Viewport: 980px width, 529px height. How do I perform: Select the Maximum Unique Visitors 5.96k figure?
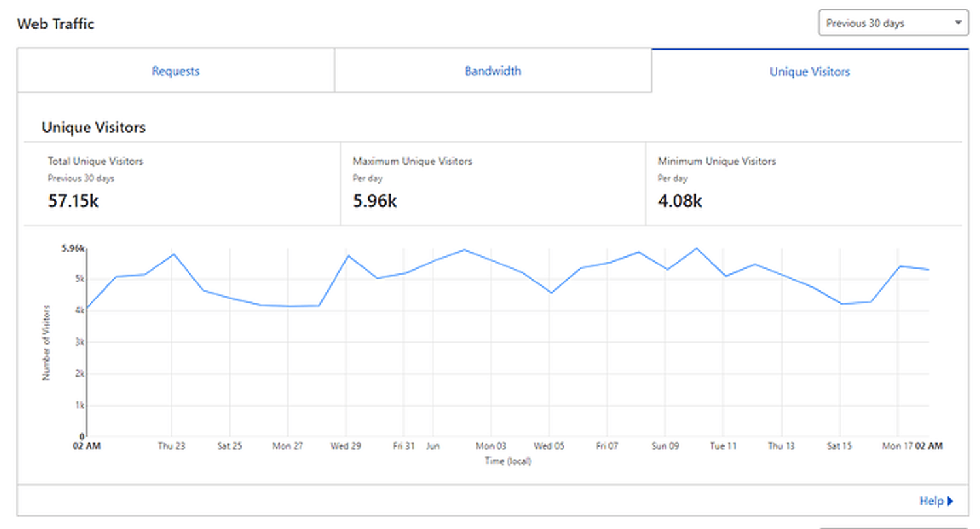click(x=375, y=201)
